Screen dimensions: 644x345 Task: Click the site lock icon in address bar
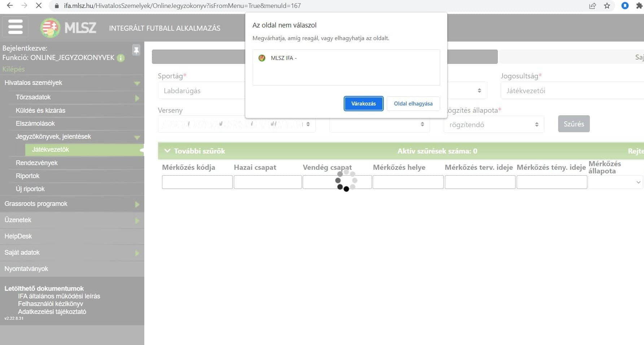coord(56,6)
